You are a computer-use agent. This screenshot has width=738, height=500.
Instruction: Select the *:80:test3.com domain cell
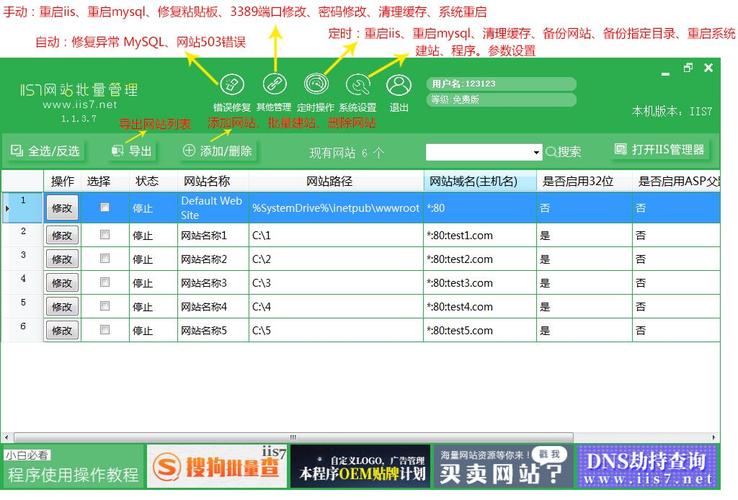tap(480, 283)
